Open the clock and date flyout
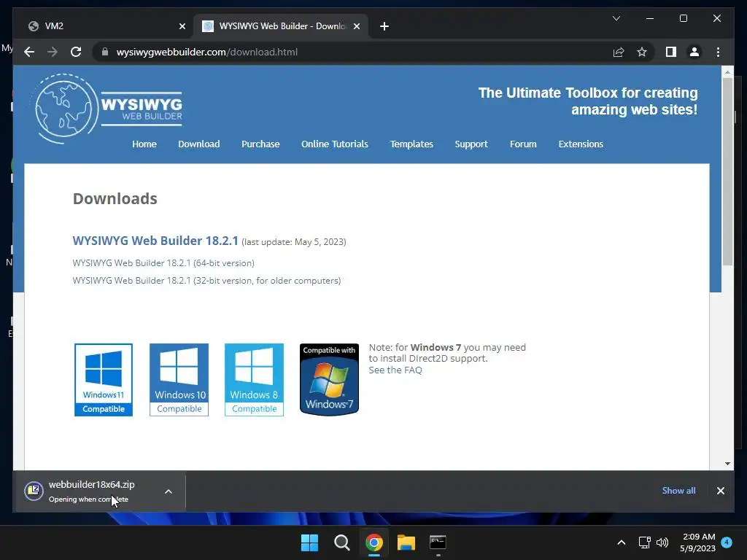The width and height of the screenshot is (747, 560). [697, 542]
